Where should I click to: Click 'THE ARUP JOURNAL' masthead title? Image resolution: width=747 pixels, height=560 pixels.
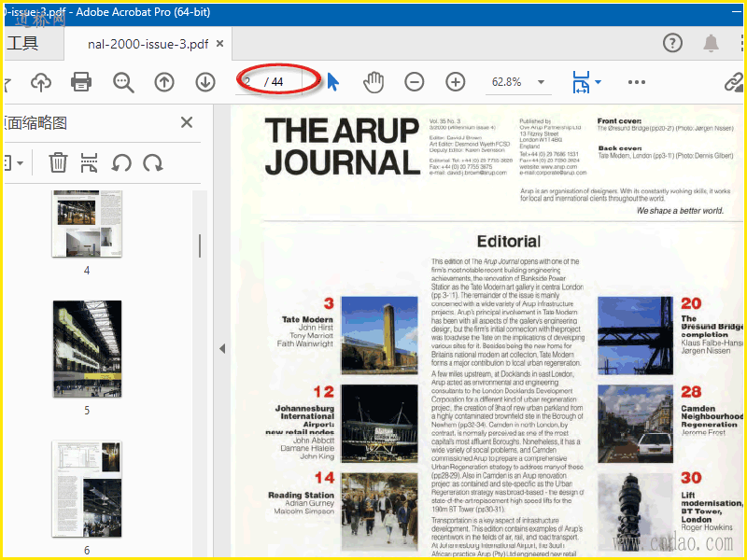point(342,147)
